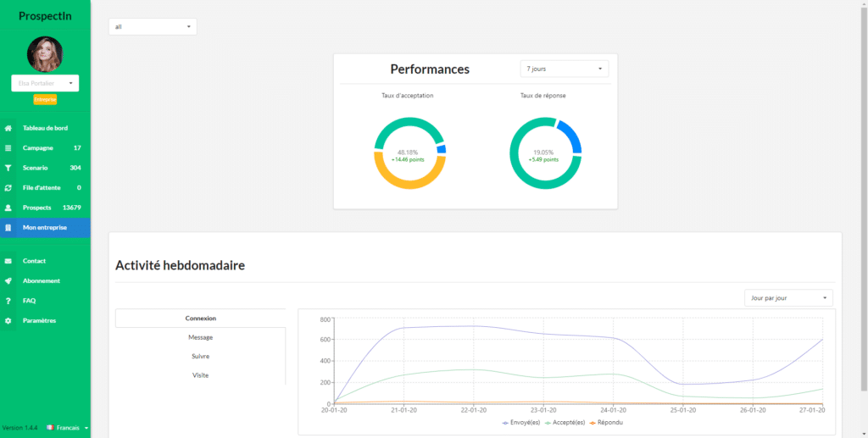The height and width of the screenshot is (438, 868).
Task: Click the Performances heading
Action: point(430,69)
